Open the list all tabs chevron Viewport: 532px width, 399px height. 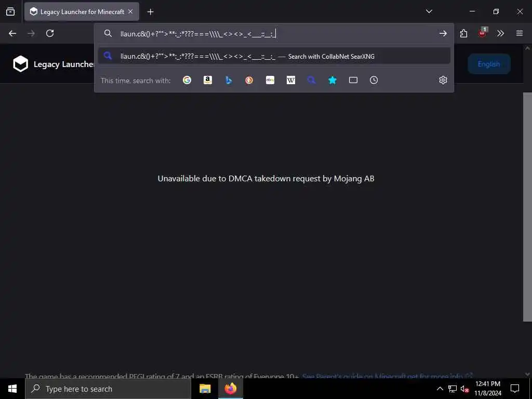429,11
